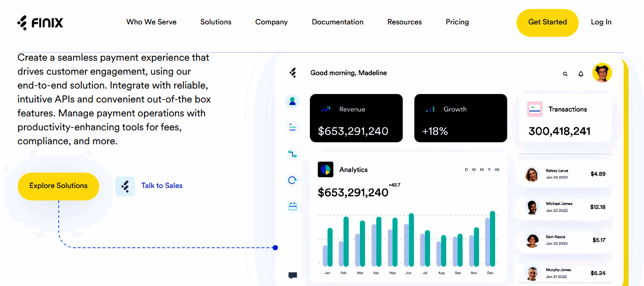Click the refresh circle sidebar icon

pos(292,180)
